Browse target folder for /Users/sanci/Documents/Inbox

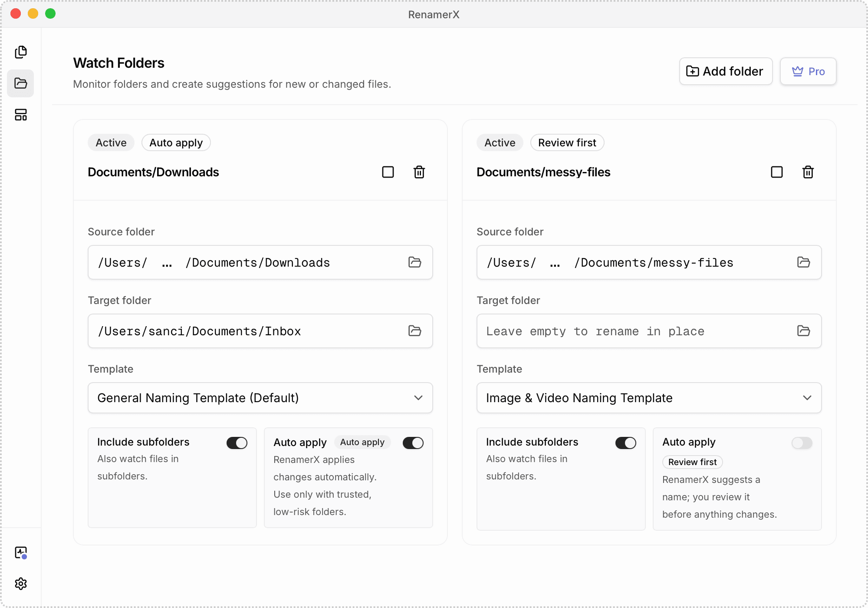point(415,331)
